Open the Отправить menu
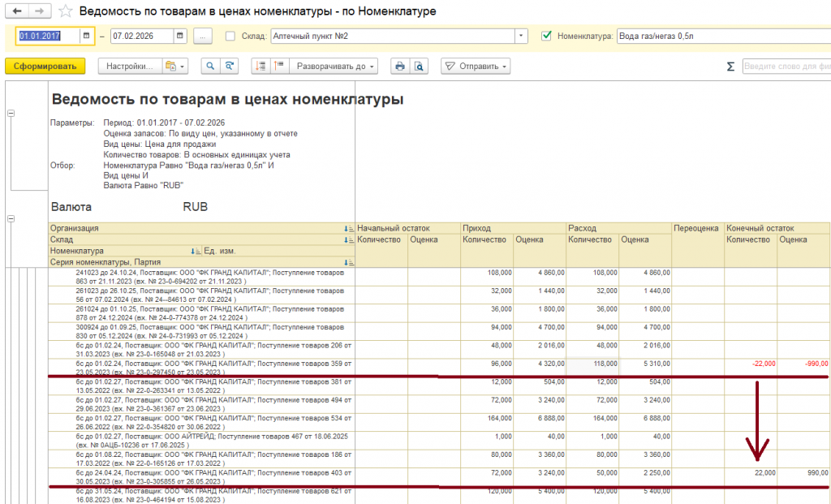 coord(476,67)
